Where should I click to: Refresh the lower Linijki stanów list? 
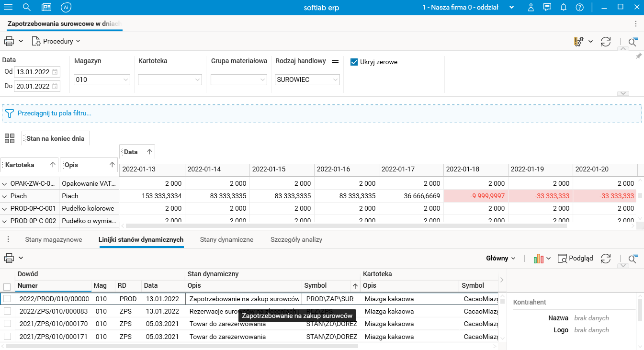(606, 259)
